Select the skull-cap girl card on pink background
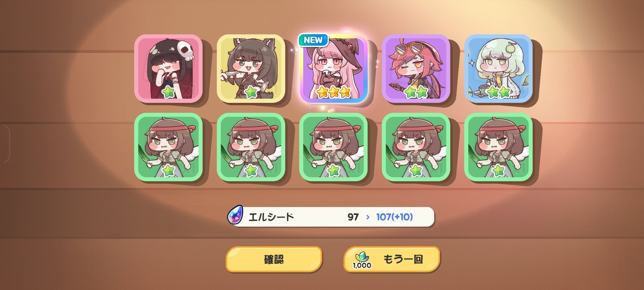The width and height of the screenshot is (644, 290). [x=168, y=68]
